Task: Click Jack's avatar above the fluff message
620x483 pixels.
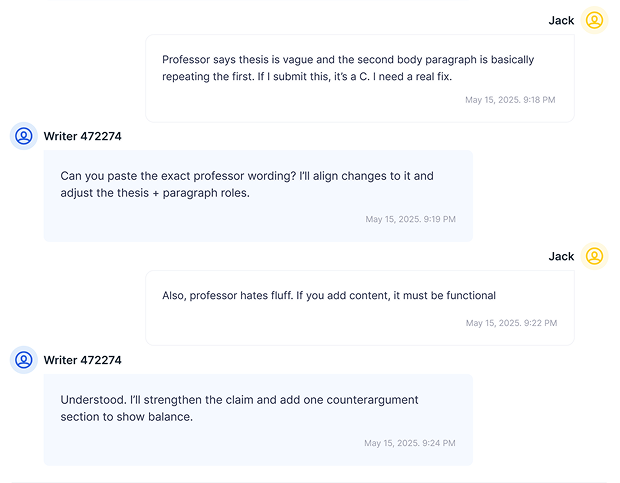Action: click(x=594, y=256)
